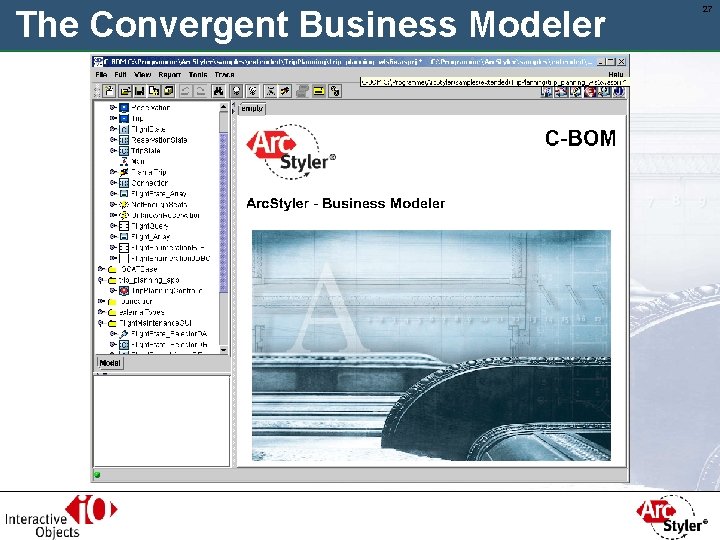Click the Open folder toolbar icon

[x=125, y=91]
